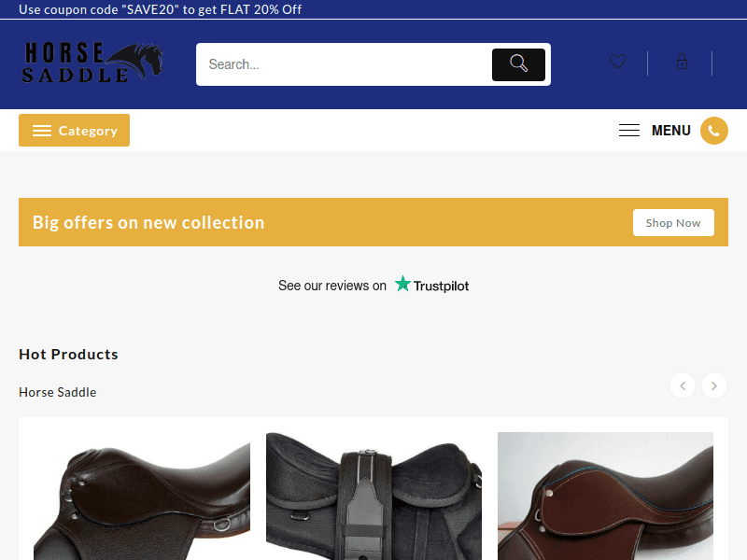
Task: View the black saddle pad product image
Action: [373, 497]
